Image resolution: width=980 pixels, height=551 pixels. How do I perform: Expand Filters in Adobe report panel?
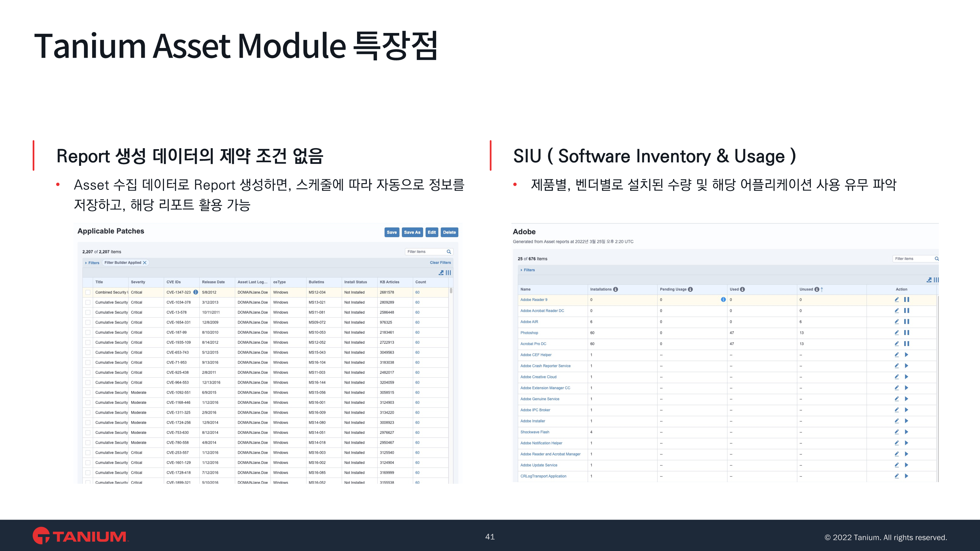pos(528,270)
